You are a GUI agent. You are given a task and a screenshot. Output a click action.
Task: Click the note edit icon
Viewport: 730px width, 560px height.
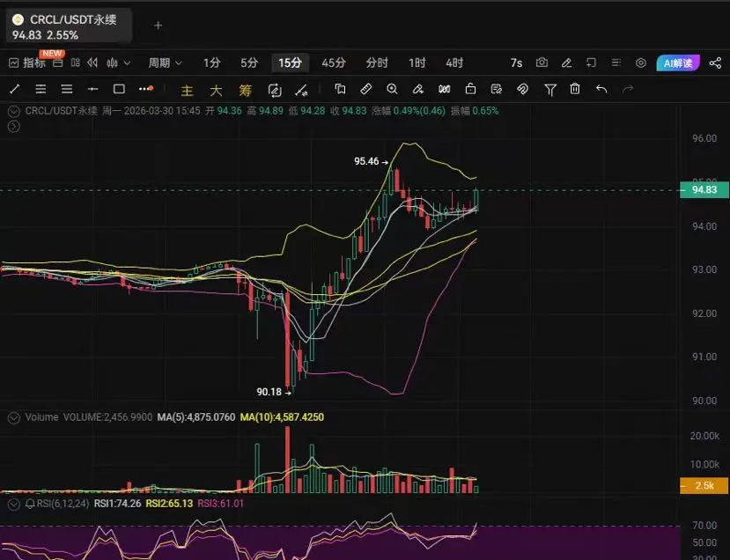point(497,88)
